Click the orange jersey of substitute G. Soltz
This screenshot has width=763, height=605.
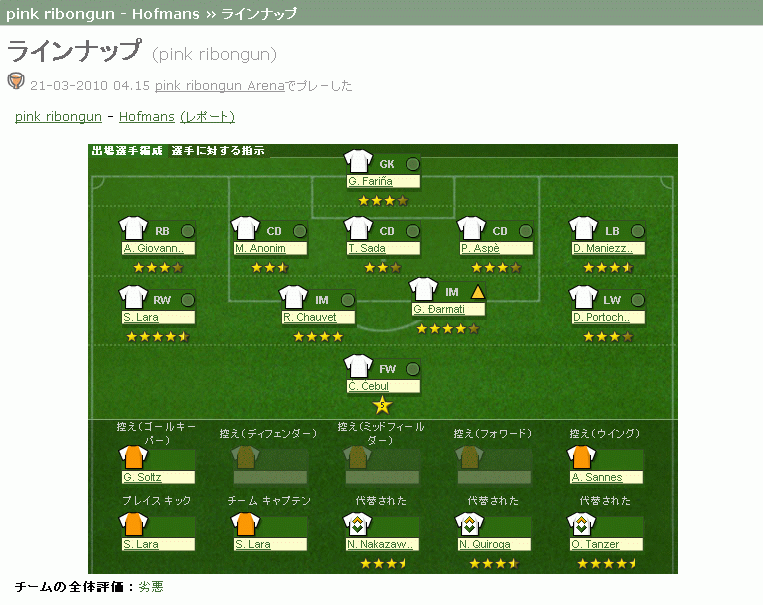[x=133, y=459]
